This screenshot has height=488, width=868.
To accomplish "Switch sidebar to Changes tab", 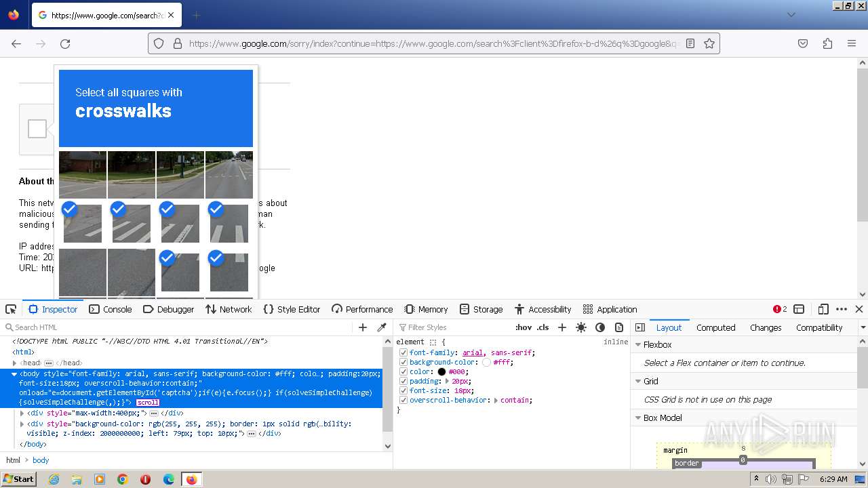I will [x=766, y=327].
